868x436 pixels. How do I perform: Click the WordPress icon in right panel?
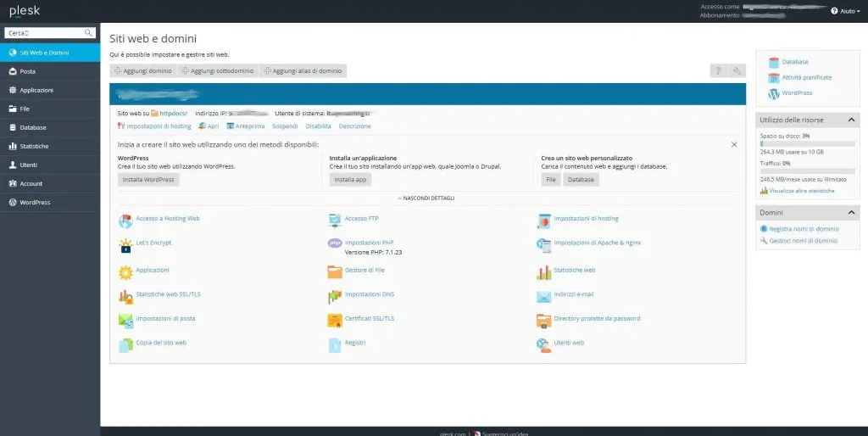click(x=773, y=93)
